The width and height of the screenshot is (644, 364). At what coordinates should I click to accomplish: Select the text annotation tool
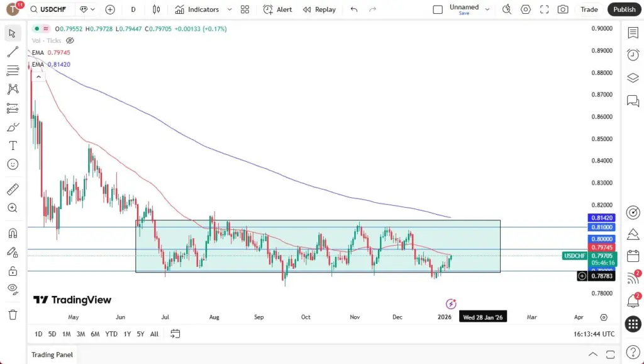13,145
